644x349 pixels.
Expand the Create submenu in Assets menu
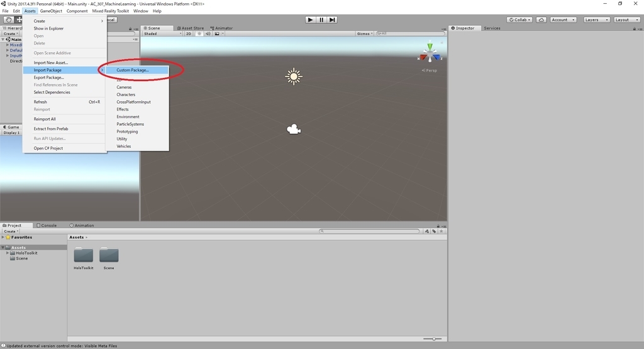click(65, 21)
